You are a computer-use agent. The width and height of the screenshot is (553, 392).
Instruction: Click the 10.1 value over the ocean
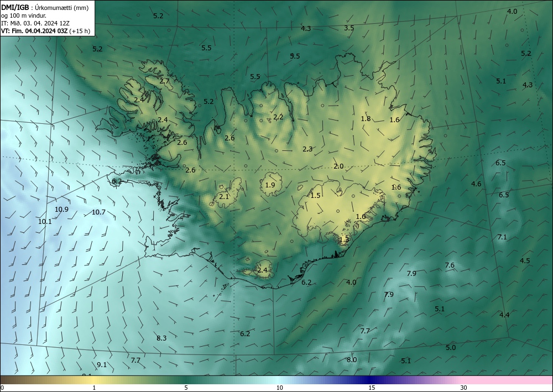(x=45, y=221)
